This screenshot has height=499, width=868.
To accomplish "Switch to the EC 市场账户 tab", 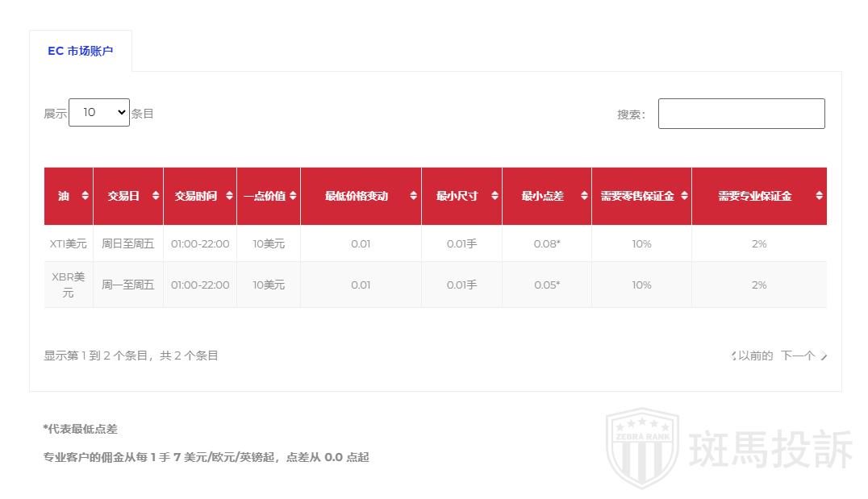I will (x=80, y=51).
